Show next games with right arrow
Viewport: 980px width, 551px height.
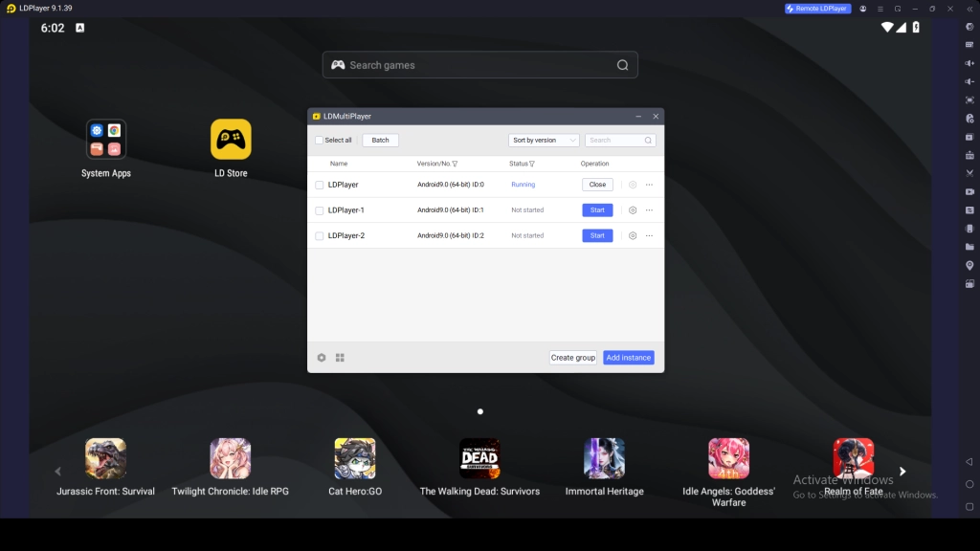coord(902,471)
